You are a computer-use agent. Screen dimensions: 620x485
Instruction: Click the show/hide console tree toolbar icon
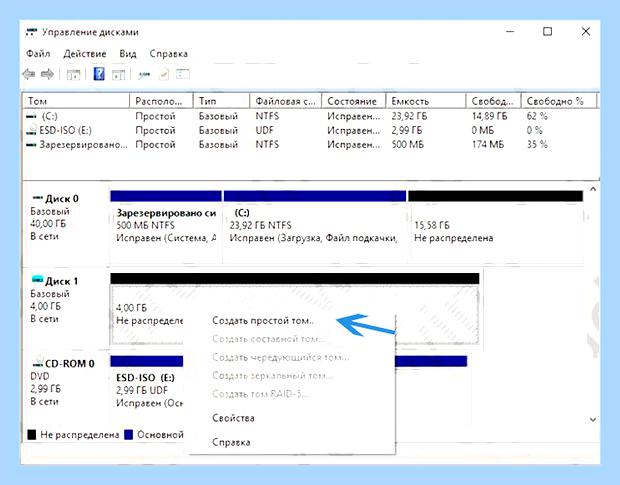(x=74, y=74)
